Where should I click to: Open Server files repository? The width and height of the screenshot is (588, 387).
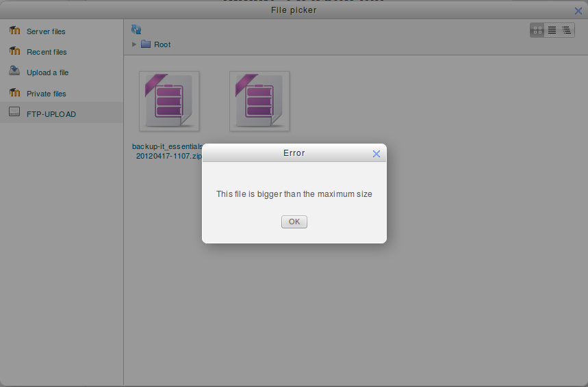(46, 31)
